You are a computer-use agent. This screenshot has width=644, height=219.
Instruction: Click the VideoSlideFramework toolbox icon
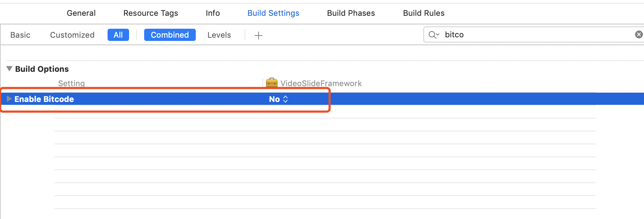(272, 83)
